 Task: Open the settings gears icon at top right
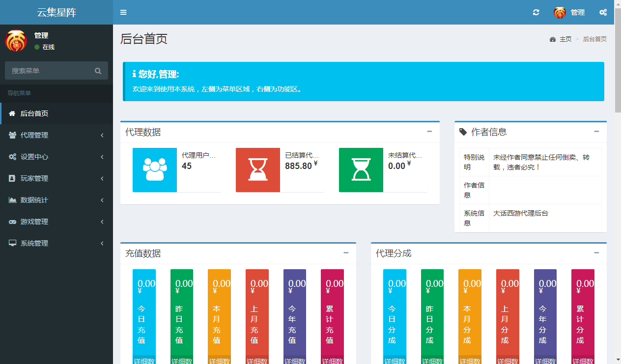click(603, 12)
